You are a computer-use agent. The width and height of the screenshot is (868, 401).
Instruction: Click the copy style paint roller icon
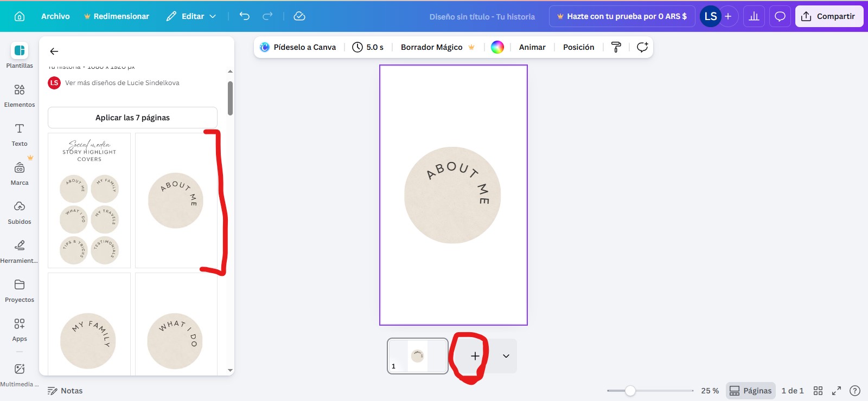click(x=616, y=47)
